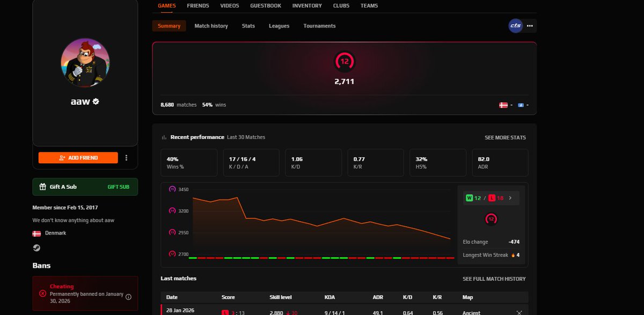
Task: Open the three-dot menu beside CS2 icon
Action: pyautogui.click(x=530, y=26)
